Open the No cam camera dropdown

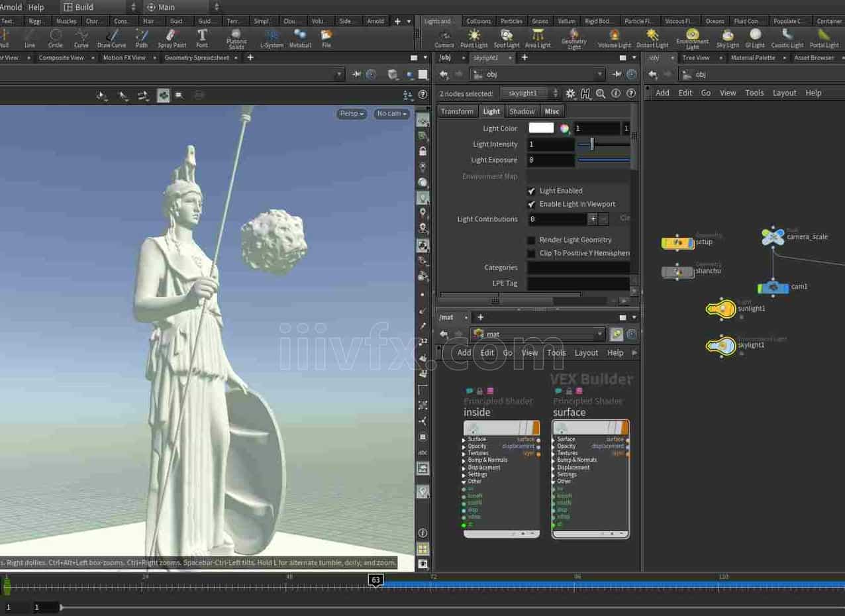[x=392, y=114]
